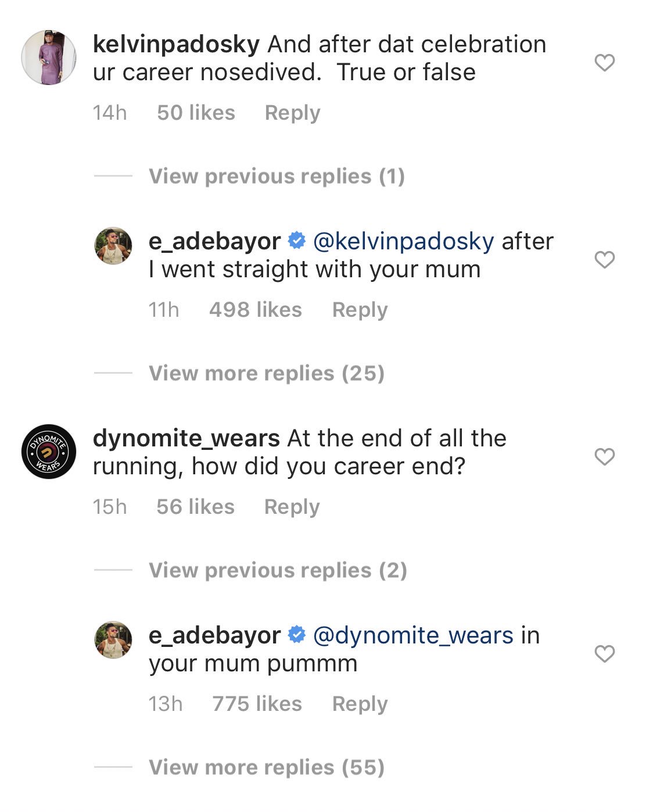The image size is (653, 812).
Task: Expand View previous replies (2)
Action: pyautogui.click(x=278, y=570)
